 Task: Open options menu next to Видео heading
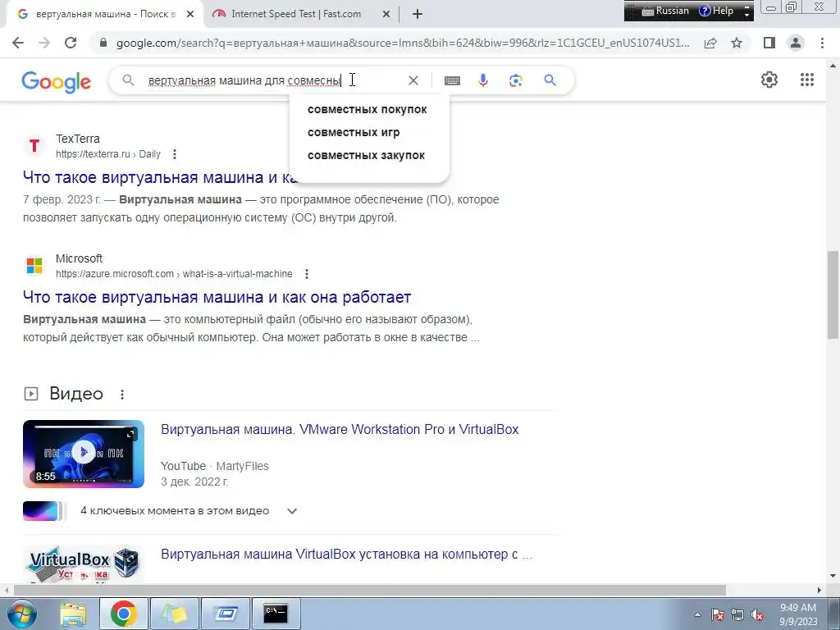(122, 395)
